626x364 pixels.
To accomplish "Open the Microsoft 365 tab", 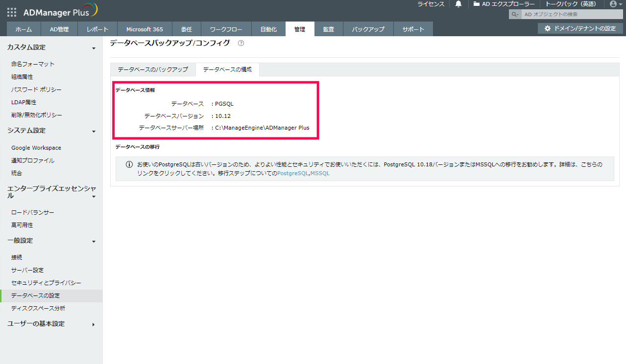I will pos(144,29).
